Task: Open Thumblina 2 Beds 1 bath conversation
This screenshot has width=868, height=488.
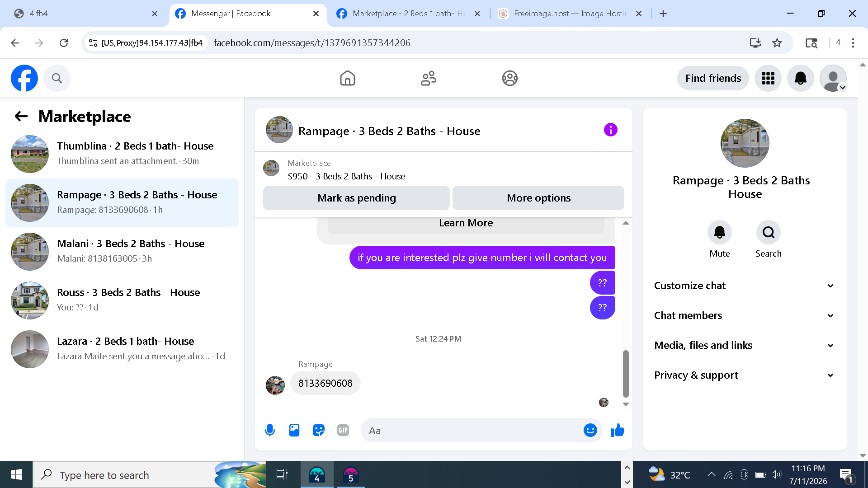Action: click(122, 154)
